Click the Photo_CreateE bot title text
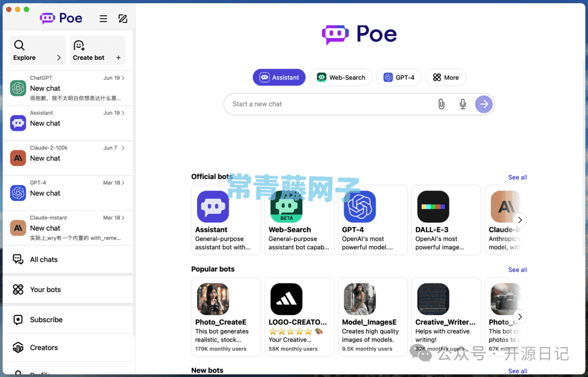 pyautogui.click(x=220, y=322)
